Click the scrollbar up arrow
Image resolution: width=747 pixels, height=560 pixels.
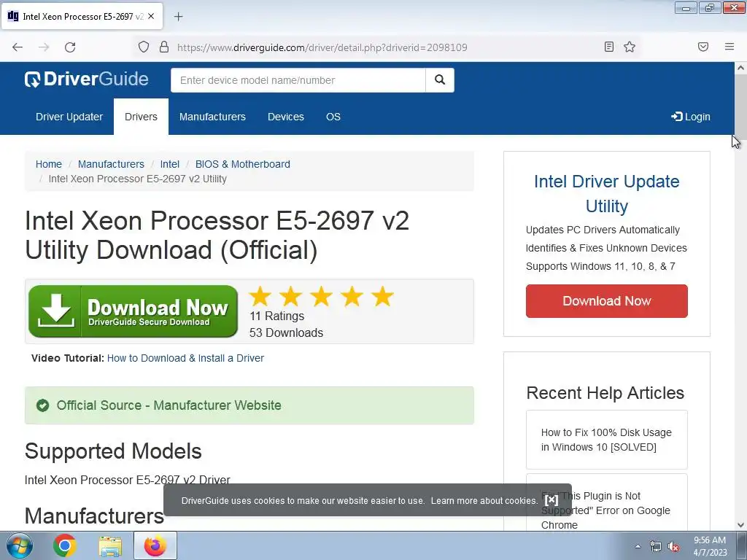[x=740, y=68]
